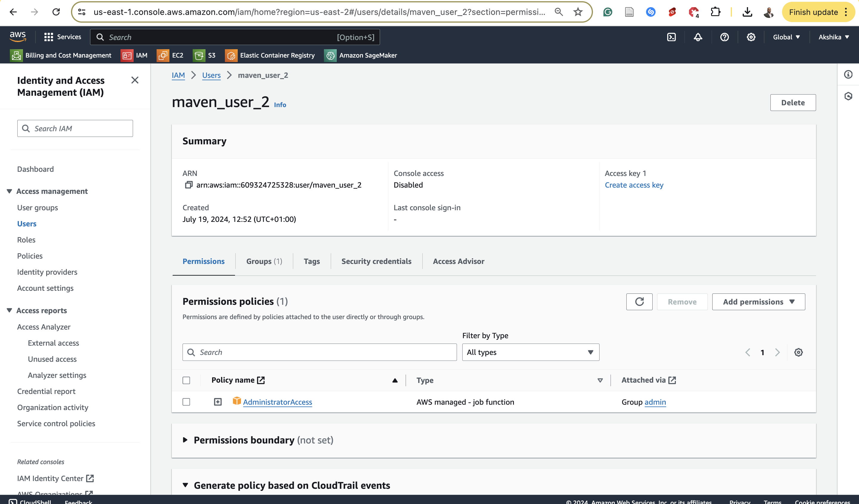Toggle the select-all policies checkbox
Viewport: 859px width, 504px height.
pos(186,380)
